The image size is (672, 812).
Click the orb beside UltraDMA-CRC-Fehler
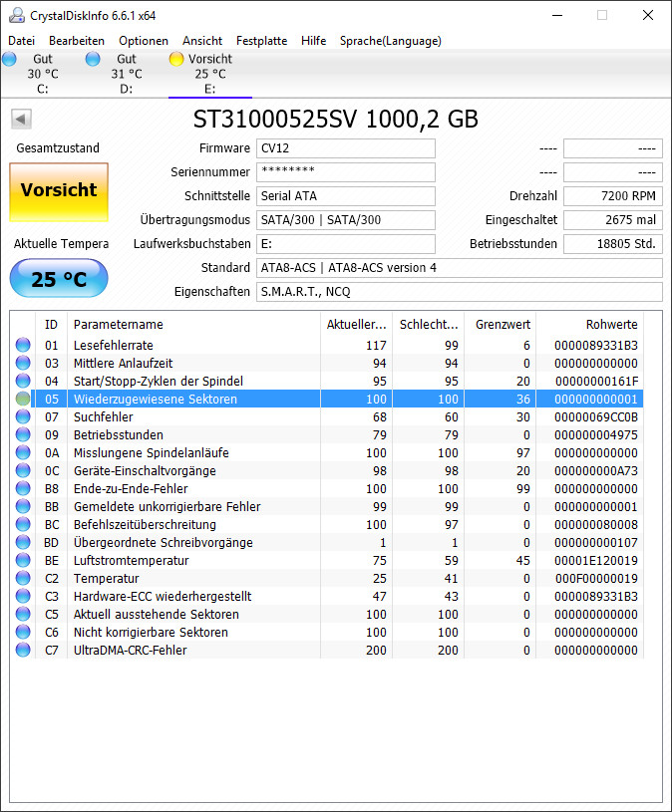(23, 650)
